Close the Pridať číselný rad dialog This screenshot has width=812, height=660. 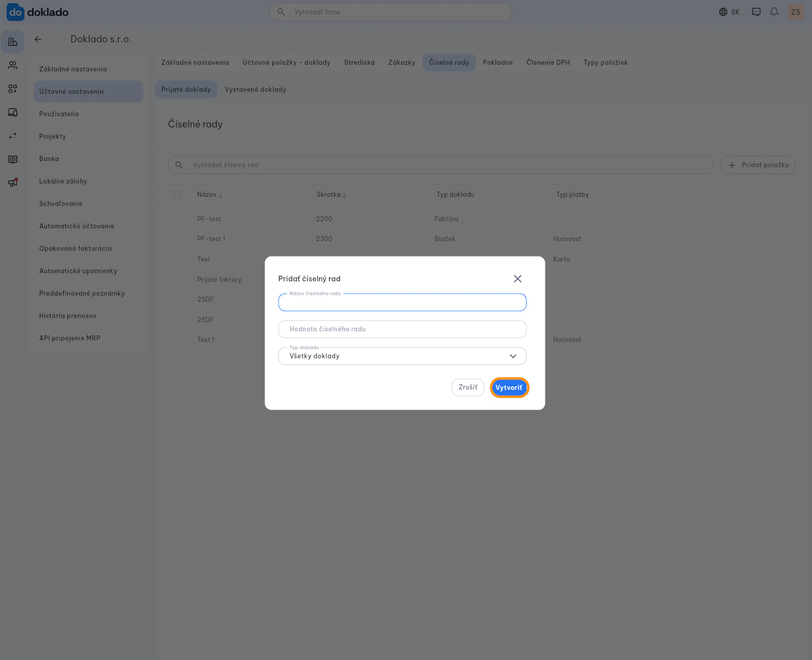coord(517,279)
